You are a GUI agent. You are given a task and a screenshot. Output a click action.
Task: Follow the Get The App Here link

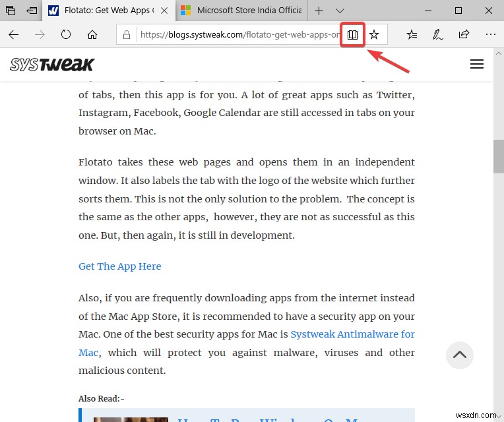tap(119, 266)
